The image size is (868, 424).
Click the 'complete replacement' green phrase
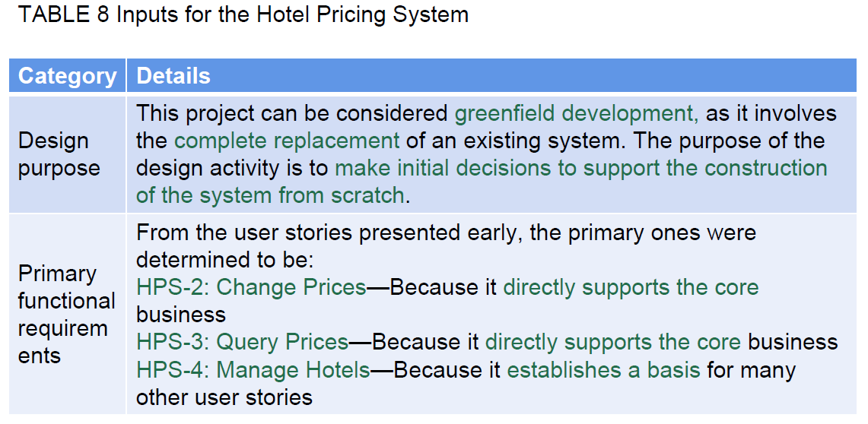coord(287,141)
